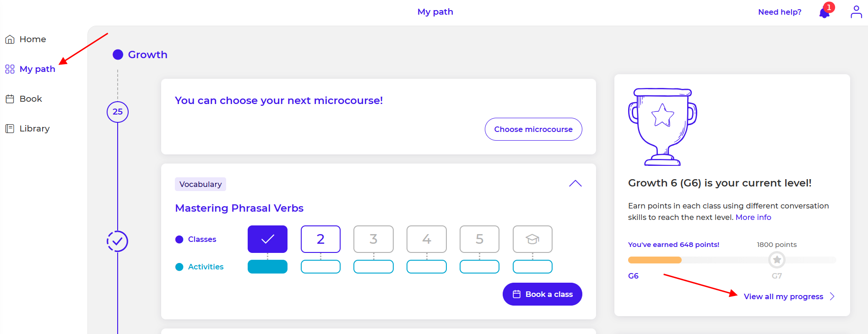
Task: Click the G7 star milestone icon
Action: [x=777, y=260]
